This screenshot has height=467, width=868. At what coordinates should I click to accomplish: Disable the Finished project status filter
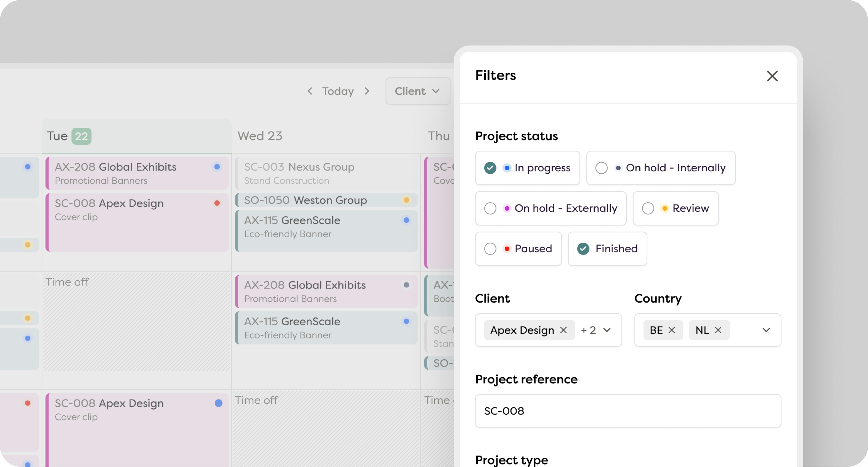point(584,249)
